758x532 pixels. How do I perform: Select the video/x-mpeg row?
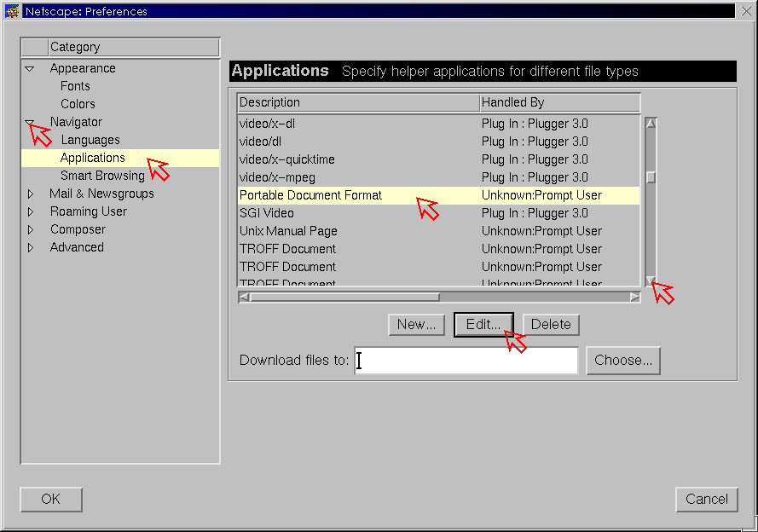click(438, 177)
